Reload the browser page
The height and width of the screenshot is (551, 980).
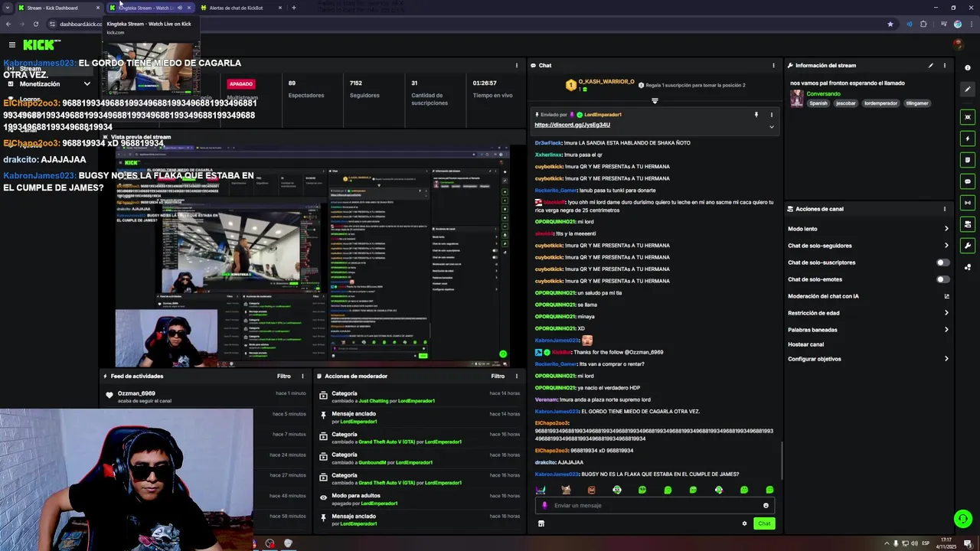(35, 24)
